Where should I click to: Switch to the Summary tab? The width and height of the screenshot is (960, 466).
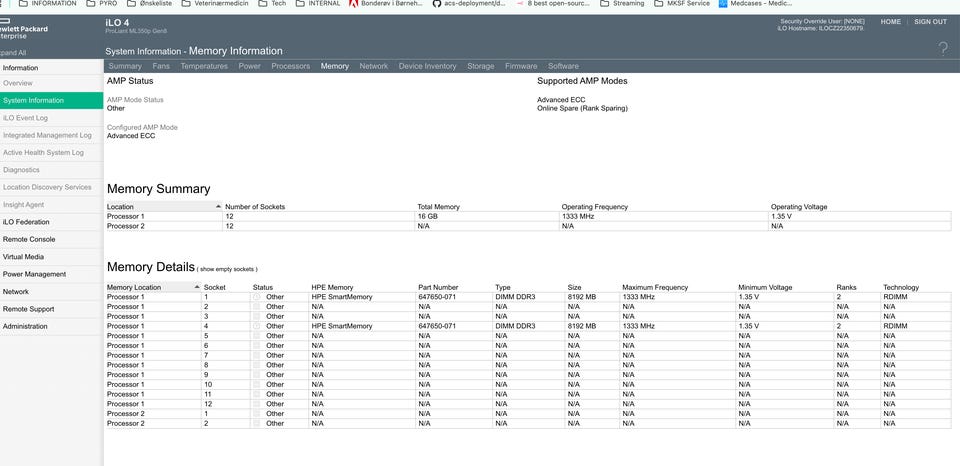[x=125, y=66]
